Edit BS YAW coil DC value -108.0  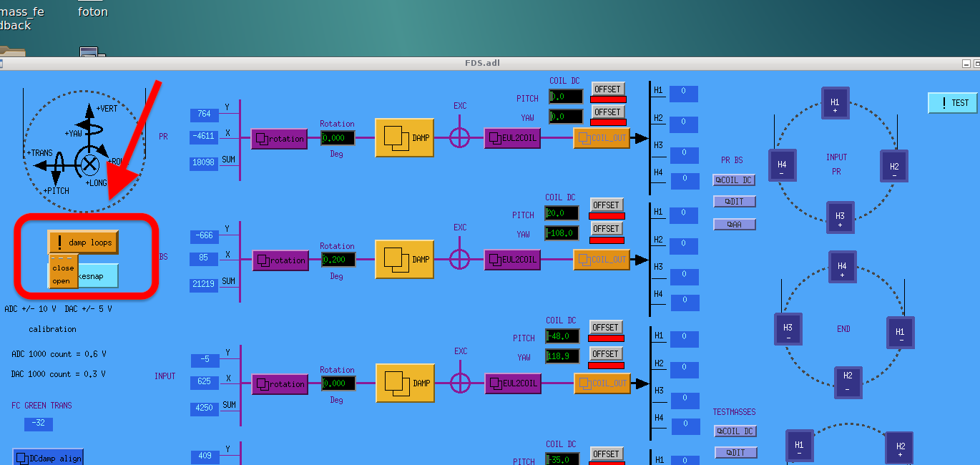[562, 233]
